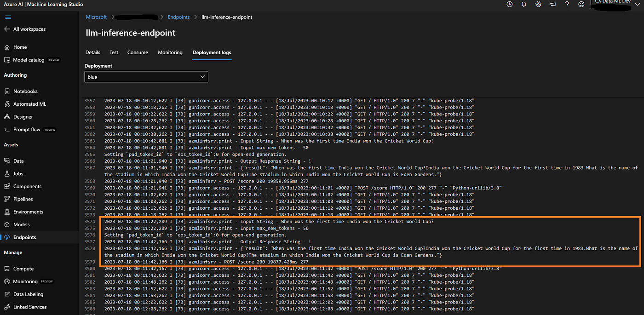Click log line 3586 kube-probe entry

click(x=289, y=309)
